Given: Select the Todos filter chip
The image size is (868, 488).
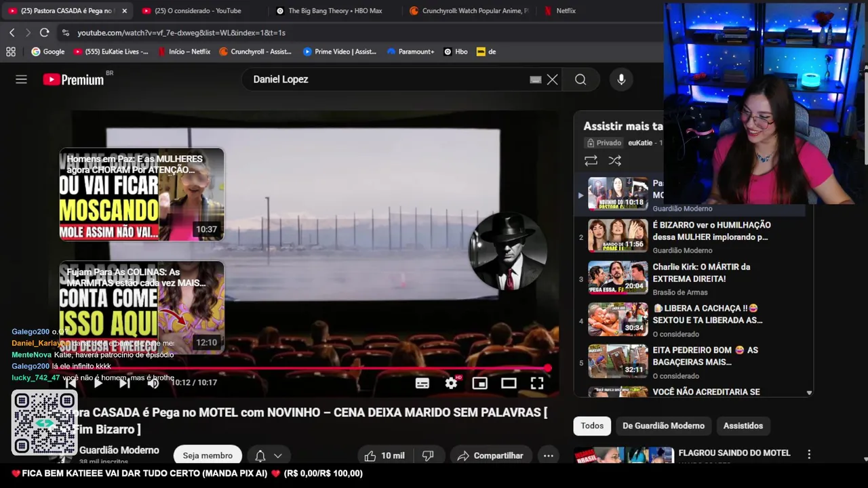Looking at the screenshot, I should point(592,426).
